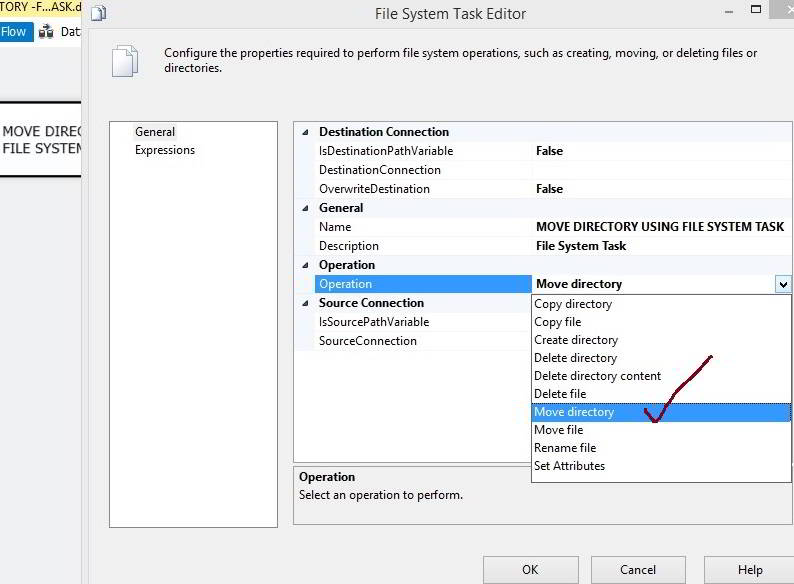Choose Copy directory from the list
This screenshot has height=584, width=794.
(661, 304)
